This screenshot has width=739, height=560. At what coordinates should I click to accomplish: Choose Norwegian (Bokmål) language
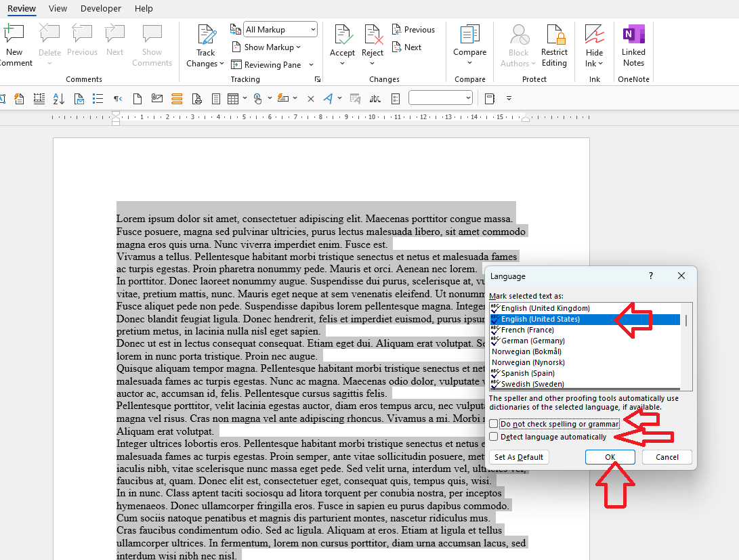pos(585,351)
